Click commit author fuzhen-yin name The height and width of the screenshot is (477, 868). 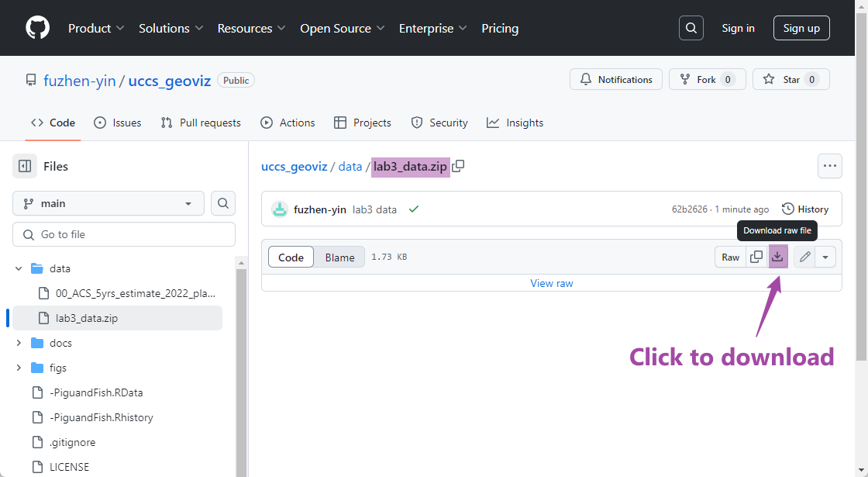pyautogui.click(x=320, y=209)
